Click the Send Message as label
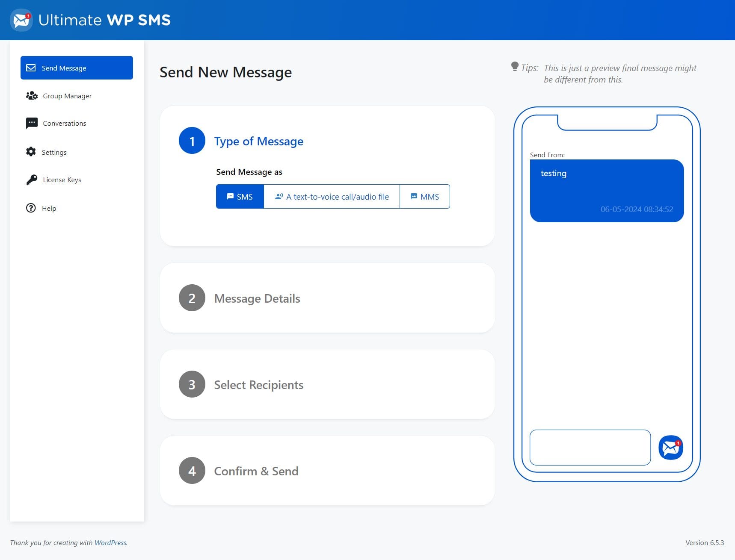 coord(249,172)
